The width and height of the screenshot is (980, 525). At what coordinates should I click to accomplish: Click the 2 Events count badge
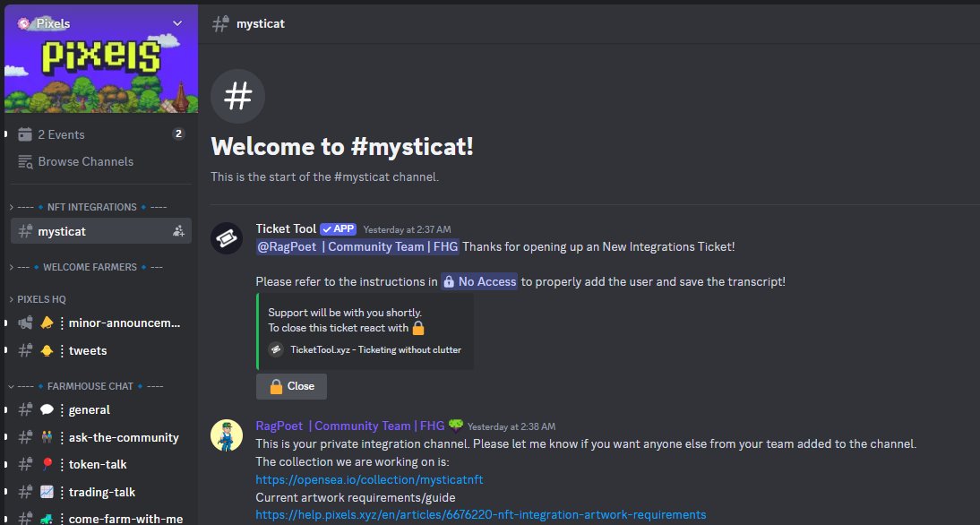[x=179, y=133]
